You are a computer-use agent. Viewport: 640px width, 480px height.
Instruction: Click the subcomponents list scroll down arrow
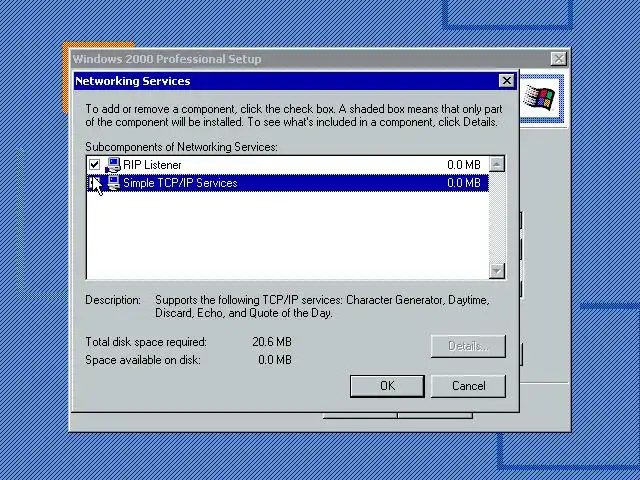497,271
